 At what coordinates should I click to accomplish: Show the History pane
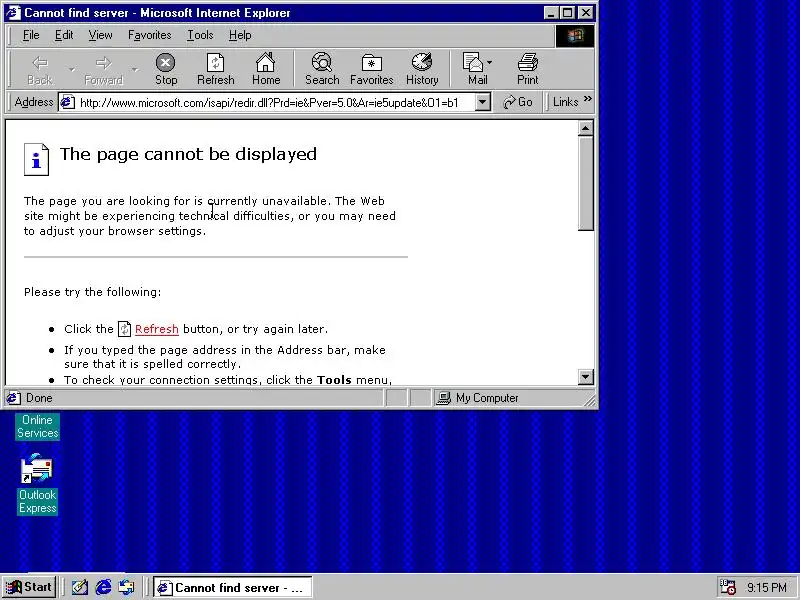click(x=422, y=69)
